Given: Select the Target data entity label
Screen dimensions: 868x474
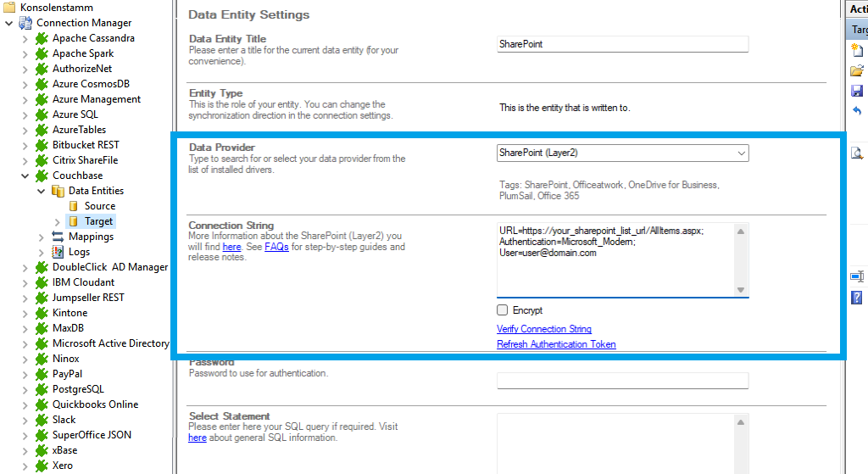Looking at the screenshot, I should (x=98, y=221).
